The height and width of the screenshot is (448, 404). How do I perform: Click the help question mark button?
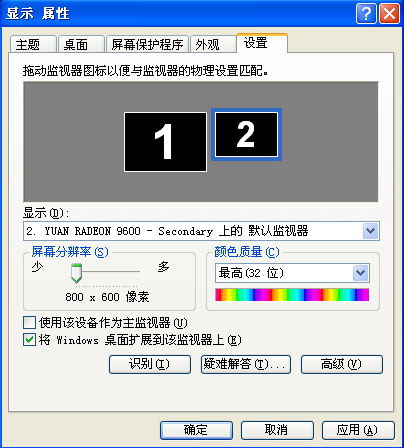[x=366, y=14]
